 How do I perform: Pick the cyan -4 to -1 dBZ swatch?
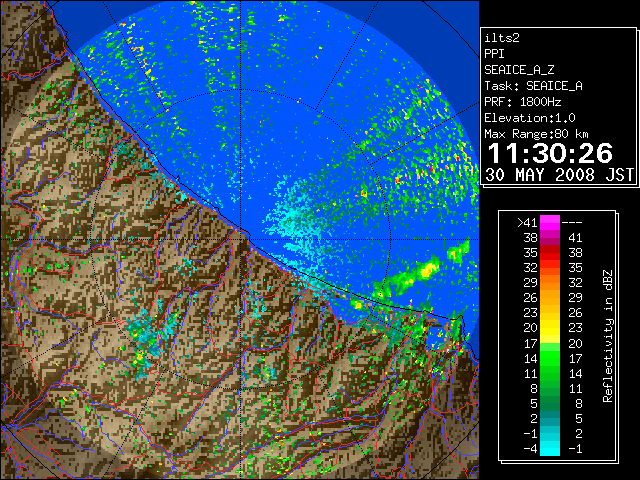[550, 448]
